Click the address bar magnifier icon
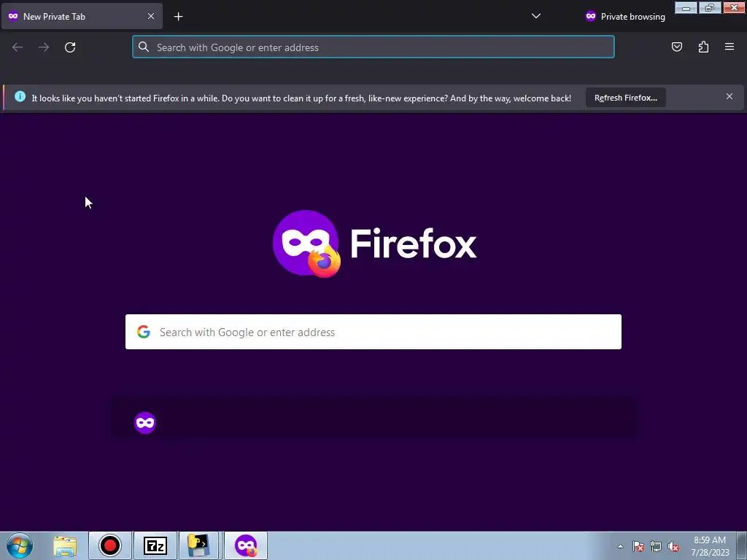Image resolution: width=747 pixels, height=560 pixels. pyautogui.click(x=144, y=47)
